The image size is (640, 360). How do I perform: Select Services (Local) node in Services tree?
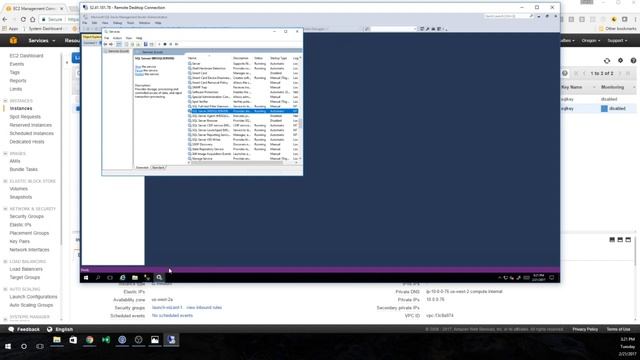pyautogui.click(x=117, y=51)
